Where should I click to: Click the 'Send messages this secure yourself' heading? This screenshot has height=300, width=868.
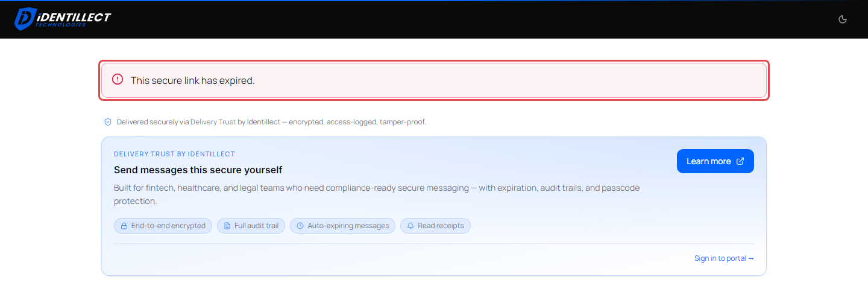point(198,170)
